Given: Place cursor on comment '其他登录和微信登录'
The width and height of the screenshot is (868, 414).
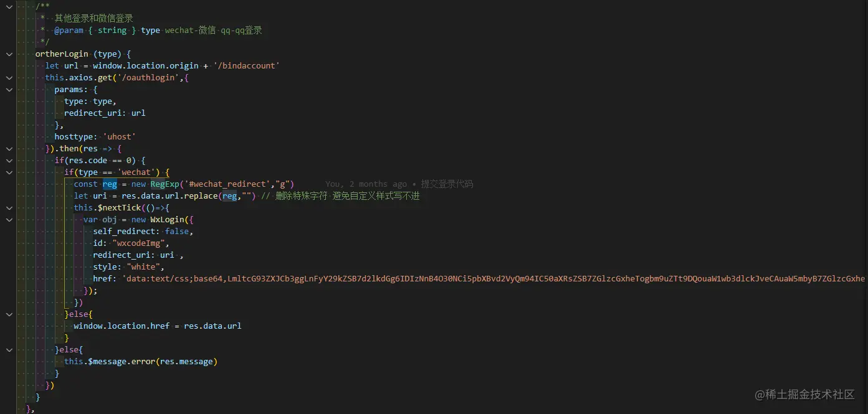Looking at the screenshot, I should [93, 18].
